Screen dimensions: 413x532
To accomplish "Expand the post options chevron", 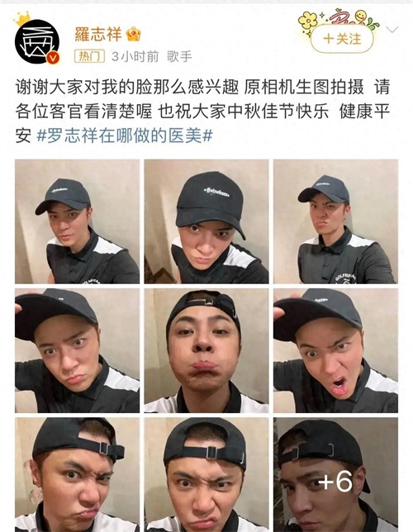I will (x=392, y=31).
